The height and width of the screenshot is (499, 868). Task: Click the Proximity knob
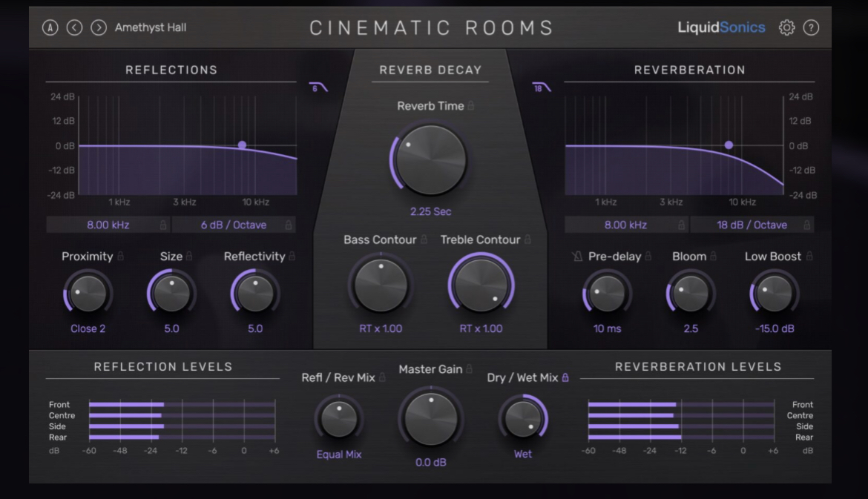point(88,294)
